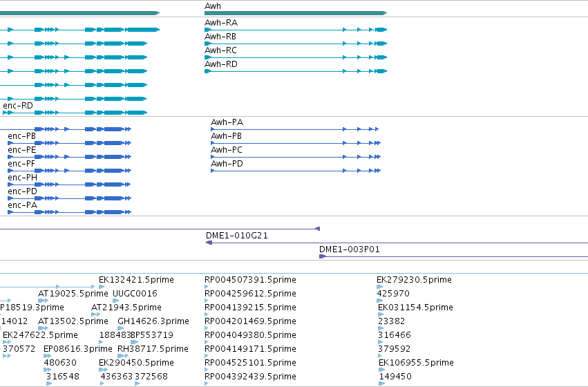Image resolution: width=588 pixels, height=387 pixels.
Task: Click the EK132421.5prime EST
Action: coord(137,280)
